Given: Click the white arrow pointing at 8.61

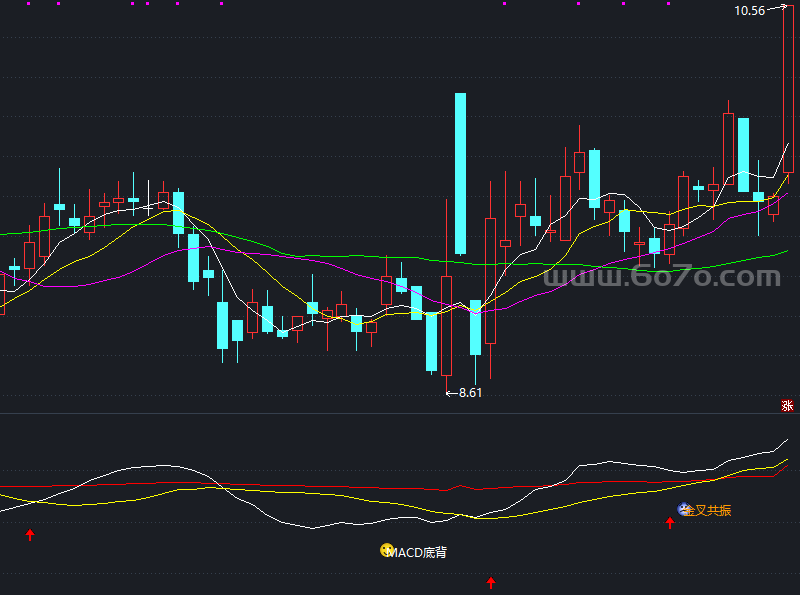Looking at the screenshot, I should pyautogui.click(x=450, y=393).
